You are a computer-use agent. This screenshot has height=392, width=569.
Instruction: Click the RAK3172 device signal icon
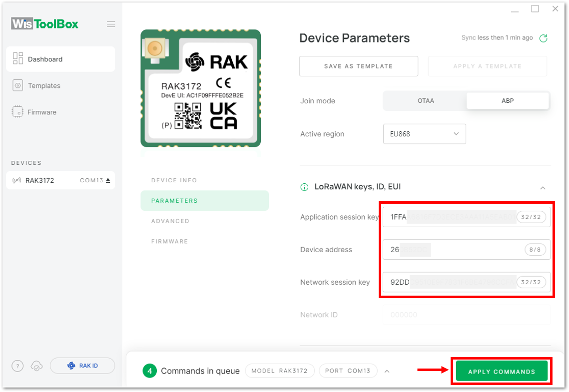click(16, 180)
